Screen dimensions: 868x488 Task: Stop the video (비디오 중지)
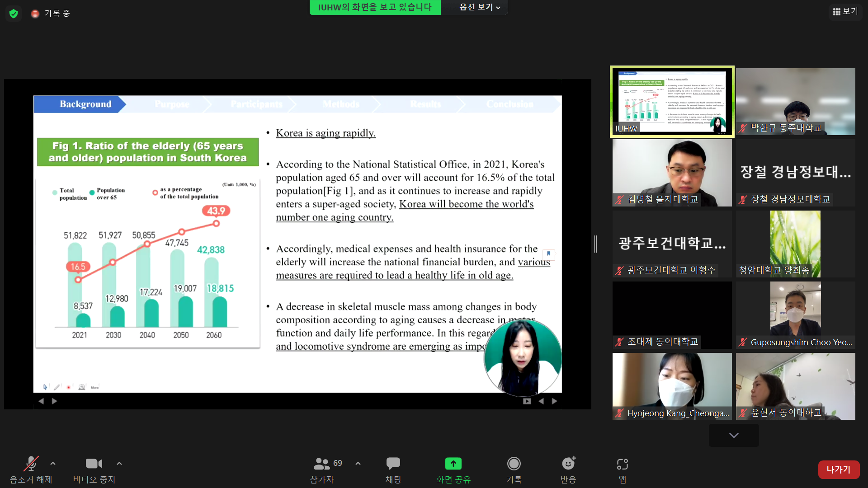coord(94,464)
